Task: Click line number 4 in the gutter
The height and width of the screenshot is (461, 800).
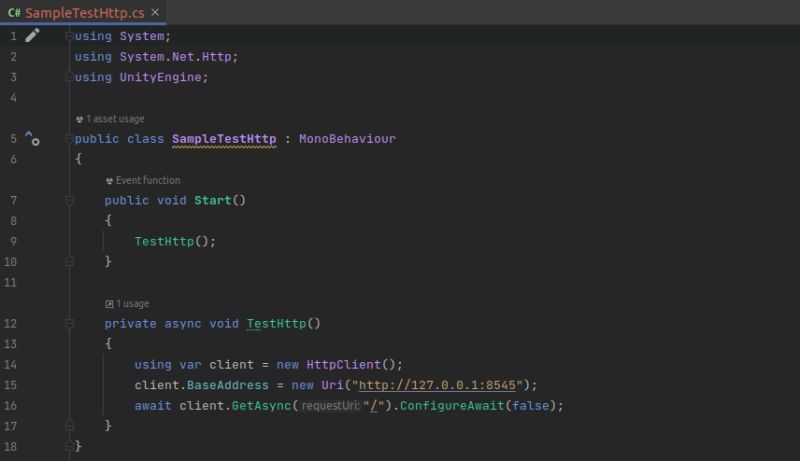Action: coord(13,98)
